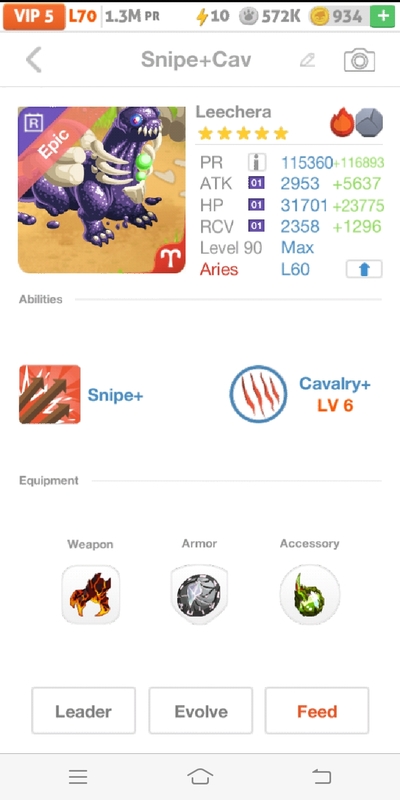Select the Weapon equipment slot
The height and width of the screenshot is (800, 400).
[x=91, y=594]
